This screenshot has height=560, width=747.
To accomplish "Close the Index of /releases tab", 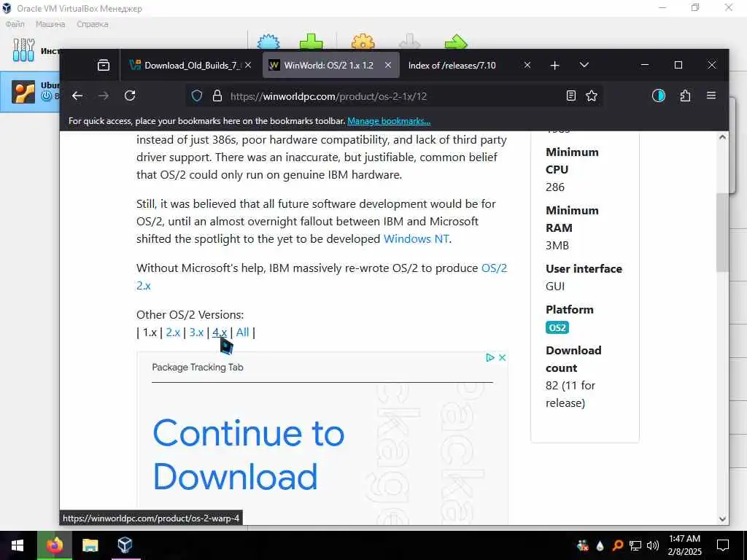I will [x=527, y=65].
